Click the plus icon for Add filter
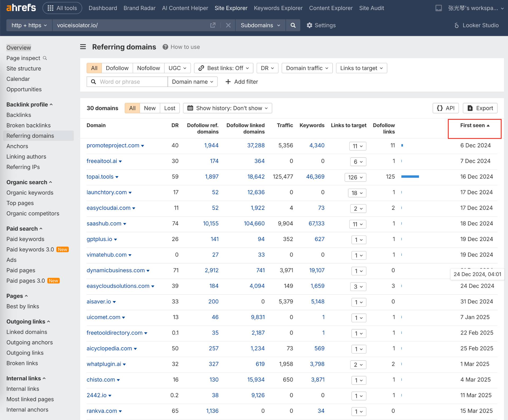 (228, 82)
